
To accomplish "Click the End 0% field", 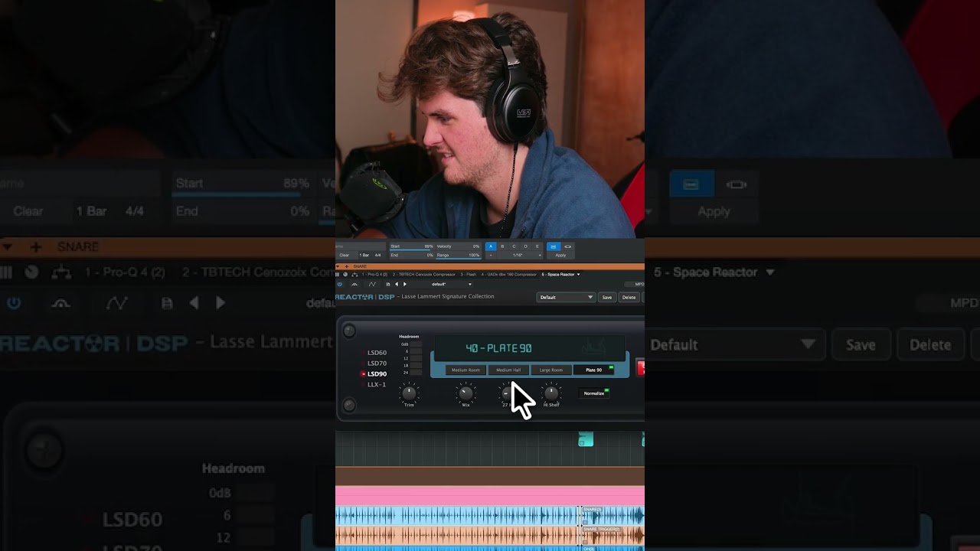I will (x=412, y=255).
